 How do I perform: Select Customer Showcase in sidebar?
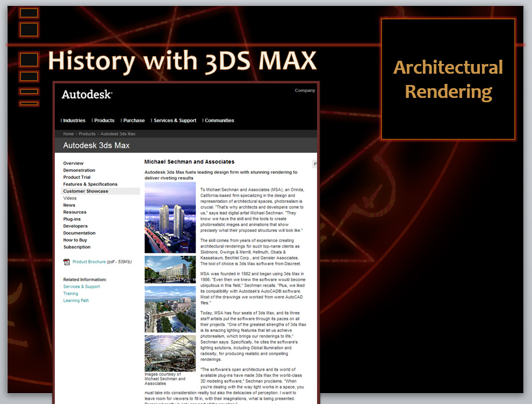[x=100, y=192]
